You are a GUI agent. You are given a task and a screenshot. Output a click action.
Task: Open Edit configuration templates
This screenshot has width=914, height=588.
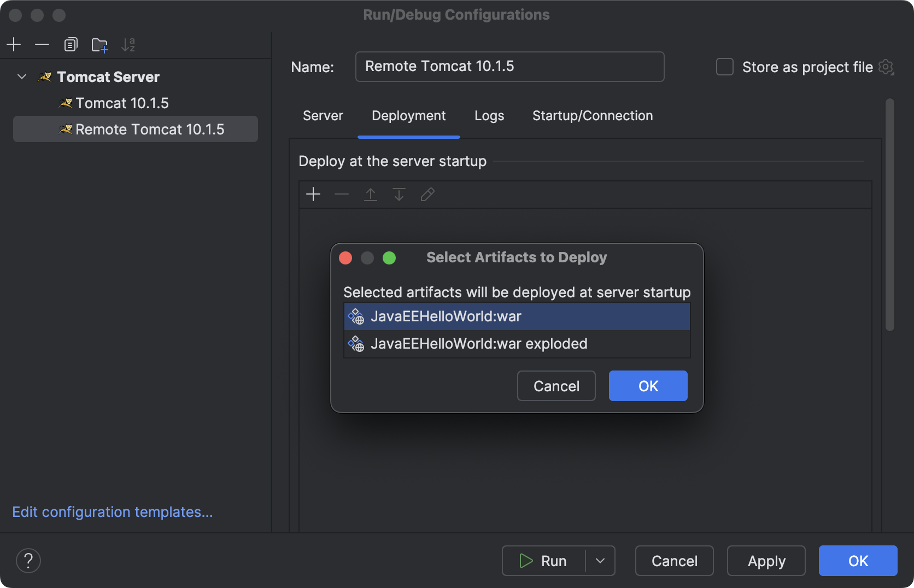(x=113, y=512)
